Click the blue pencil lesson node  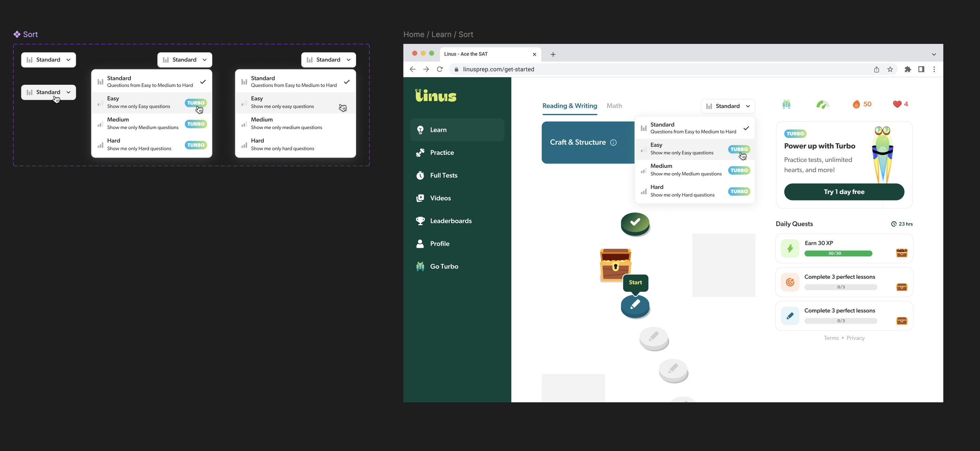pos(635,305)
